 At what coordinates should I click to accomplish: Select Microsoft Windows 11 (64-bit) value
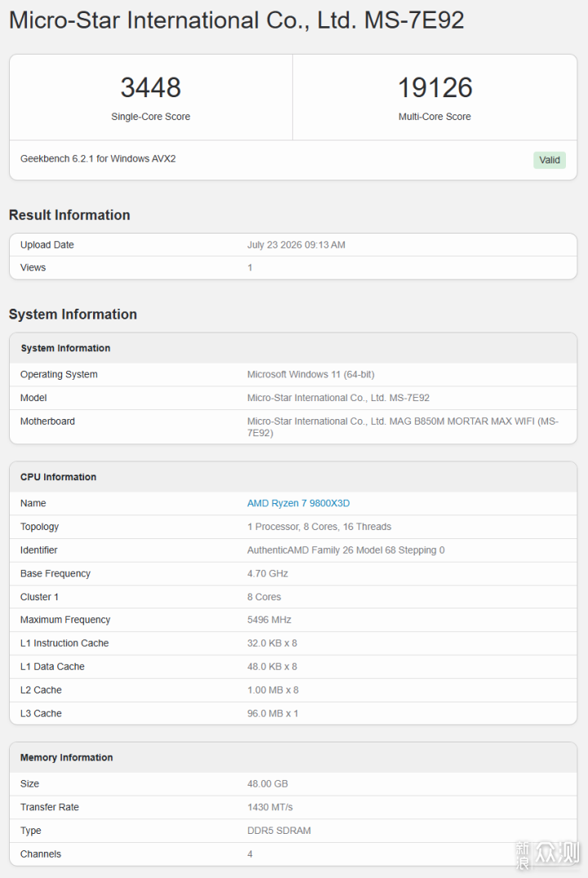point(311,374)
